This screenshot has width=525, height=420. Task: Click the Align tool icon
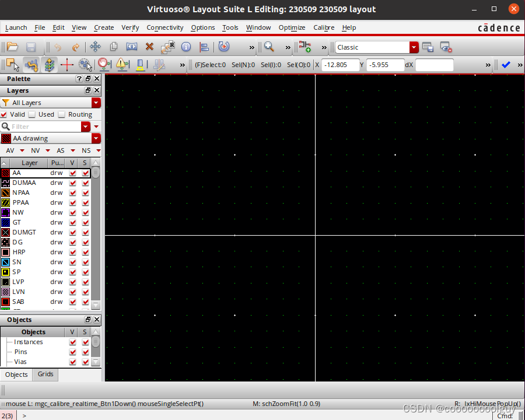[x=204, y=47]
